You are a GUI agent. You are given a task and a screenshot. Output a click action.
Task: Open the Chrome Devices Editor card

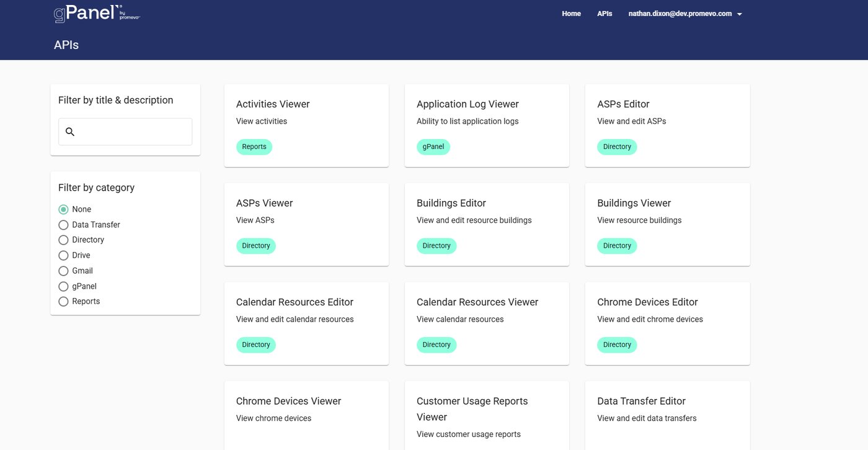pos(668,323)
